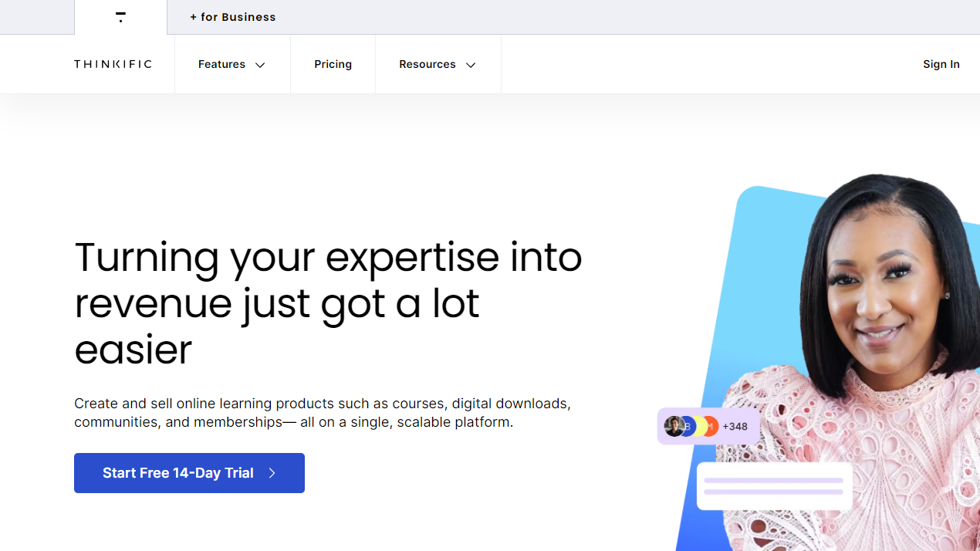980x551 pixels.
Task: Click the Sign In link
Action: [x=941, y=64]
